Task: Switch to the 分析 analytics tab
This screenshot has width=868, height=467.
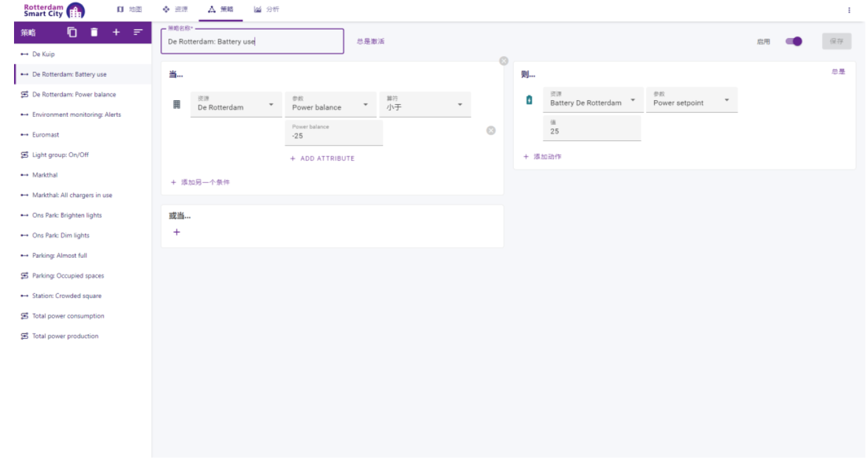Action: click(267, 10)
